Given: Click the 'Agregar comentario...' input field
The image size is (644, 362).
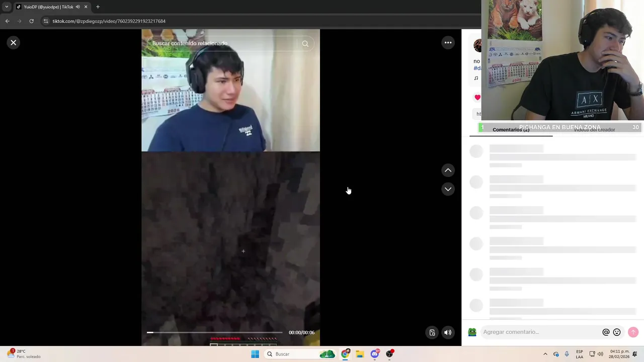Looking at the screenshot, I should (x=541, y=332).
